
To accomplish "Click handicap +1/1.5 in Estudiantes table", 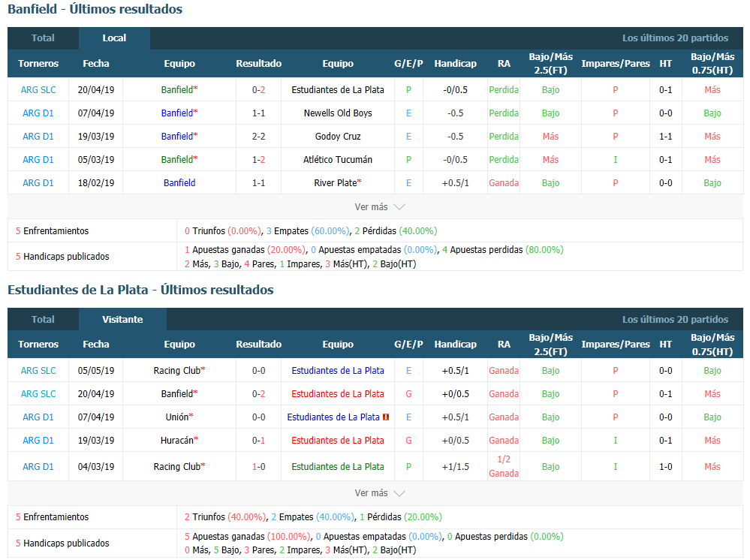I will (456, 467).
